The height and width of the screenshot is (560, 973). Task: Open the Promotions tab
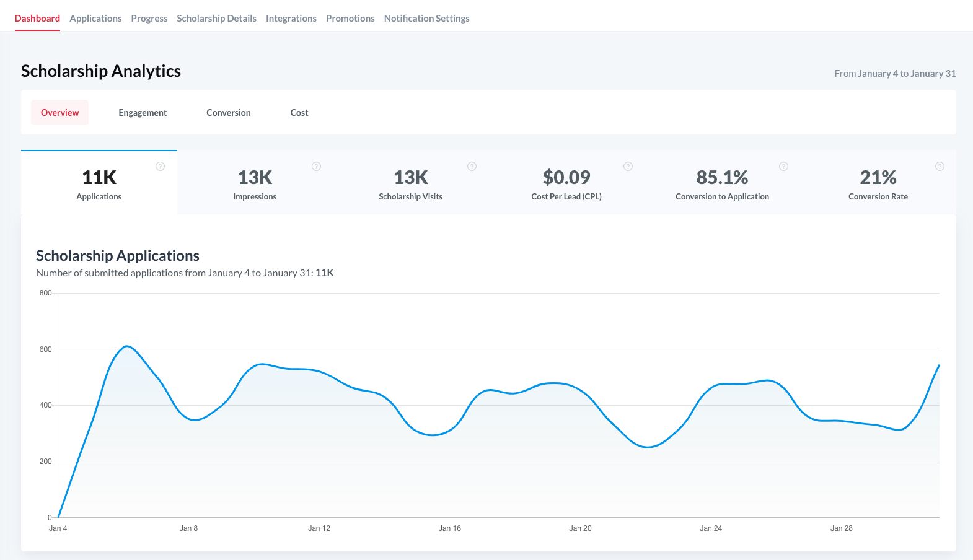[350, 19]
